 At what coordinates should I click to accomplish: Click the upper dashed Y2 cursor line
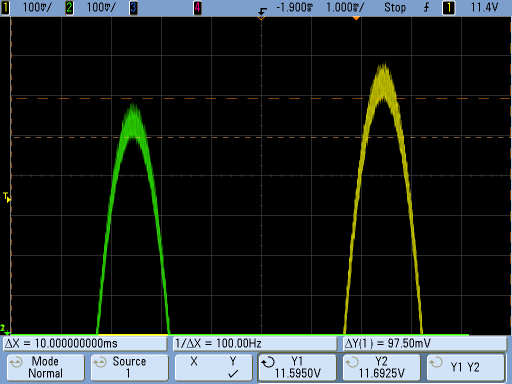coord(261,99)
